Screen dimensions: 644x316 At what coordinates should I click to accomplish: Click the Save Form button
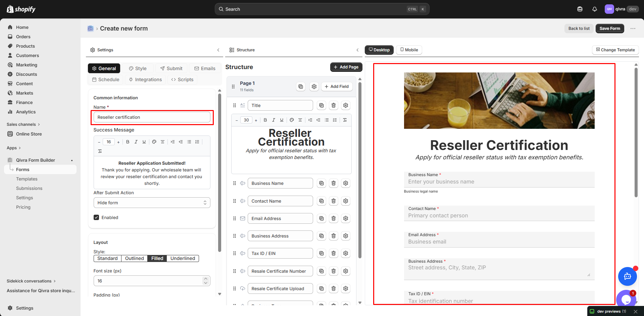point(610,29)
